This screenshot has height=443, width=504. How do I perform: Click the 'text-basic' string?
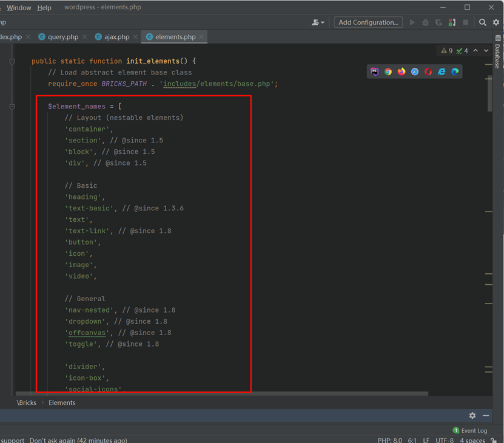89,208
